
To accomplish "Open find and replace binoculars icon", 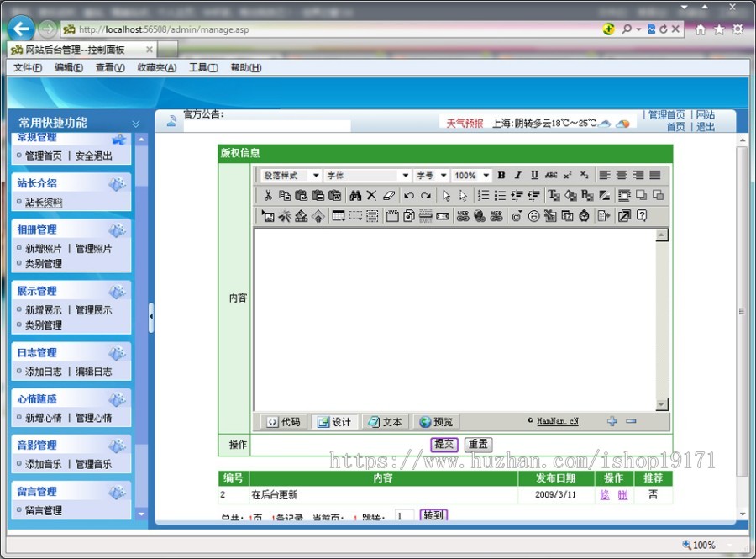I will (x=354, y=195).
